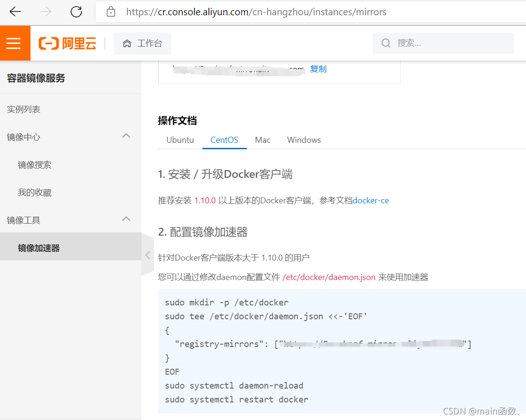This screenshot has height=420, width=526.
Task: Select 镜像加速器 in the sidebar
Action: (71, 248)
